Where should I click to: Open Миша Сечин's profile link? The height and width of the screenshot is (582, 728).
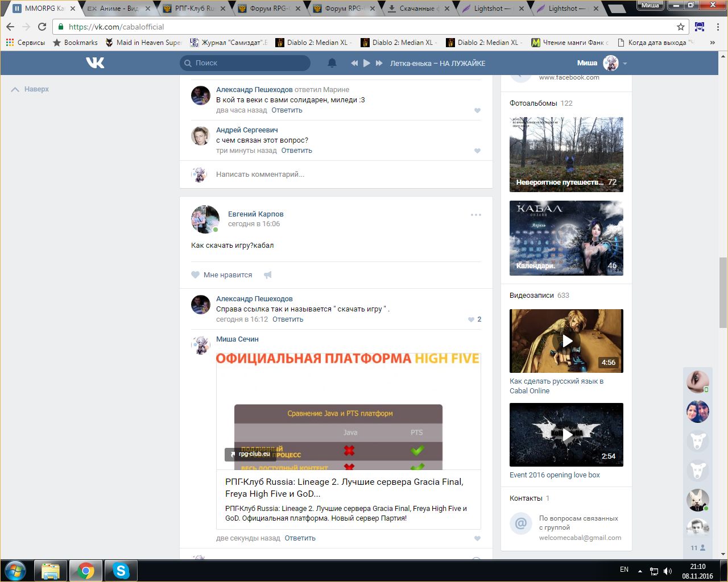tap(237, 339)
